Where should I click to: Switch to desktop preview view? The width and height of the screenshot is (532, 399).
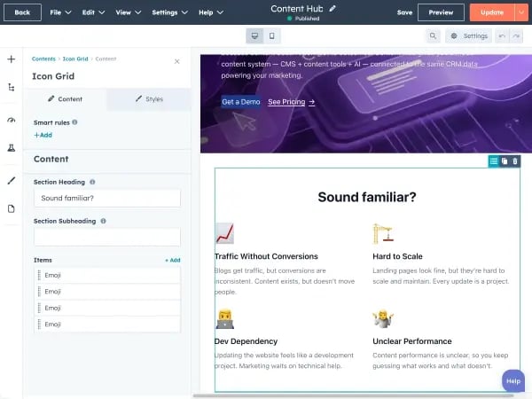pos(254,36)
